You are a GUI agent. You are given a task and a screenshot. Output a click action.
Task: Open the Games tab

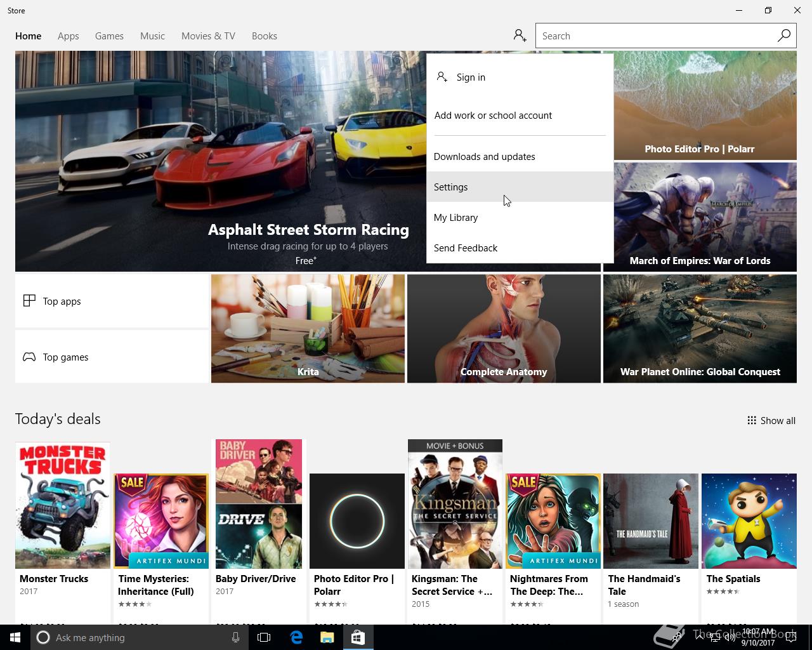pyautogui.click(x=109, y=36)
